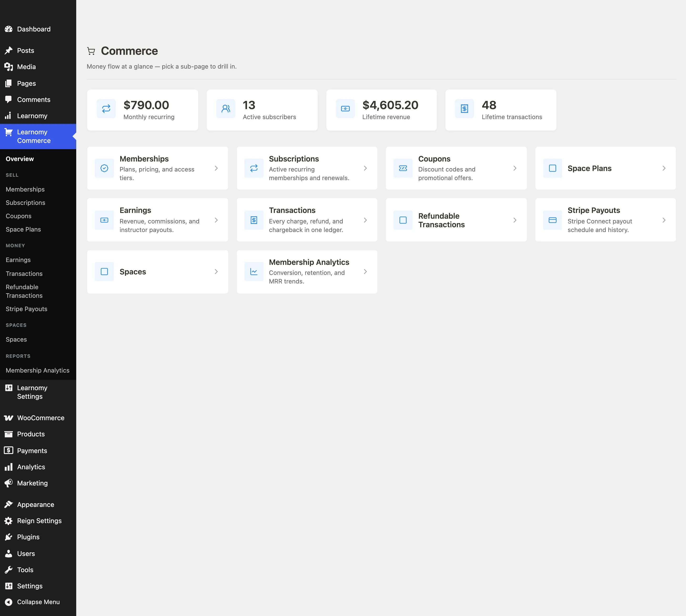Viewport: 686px width, 616px height.
Task: Click the $790.00 Monthly recurring value
Action: pos(146,105)
